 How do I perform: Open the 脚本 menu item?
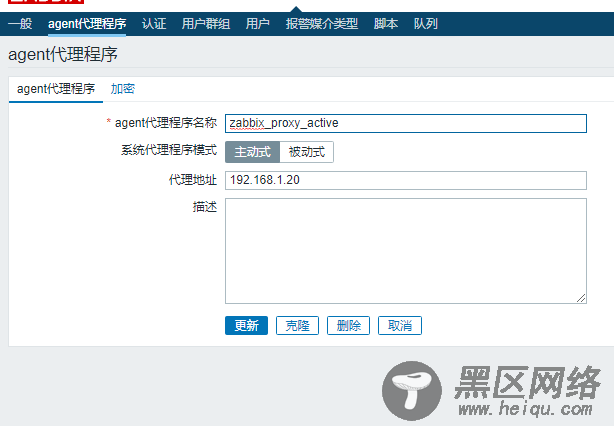click(386, 24)
